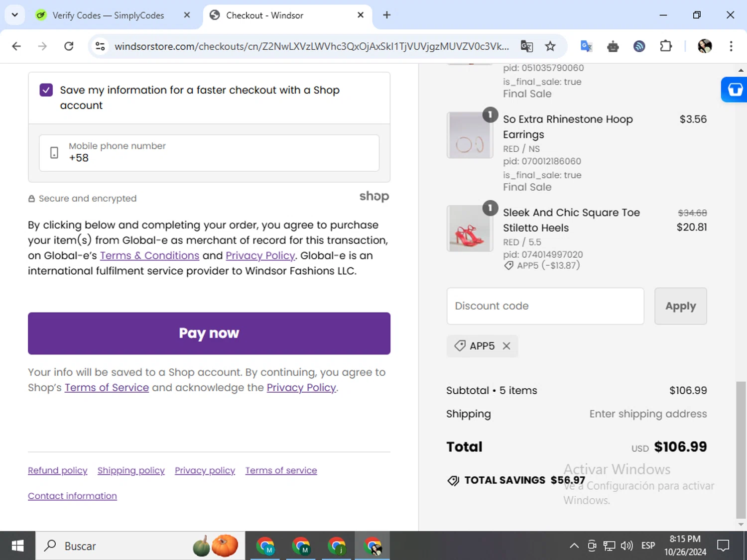Click the translate page icon in address bar
Screen dimensions: 747x560
[x=526, y=46]
